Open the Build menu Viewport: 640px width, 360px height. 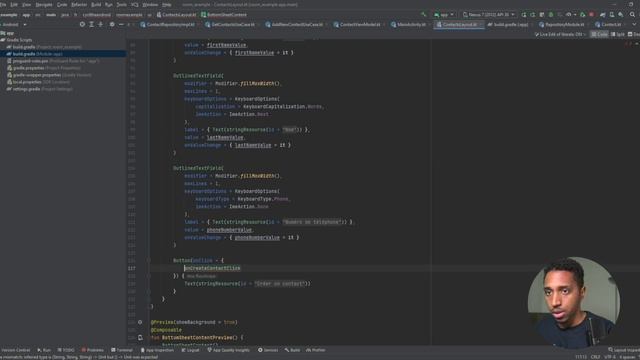tap(96, 4)
